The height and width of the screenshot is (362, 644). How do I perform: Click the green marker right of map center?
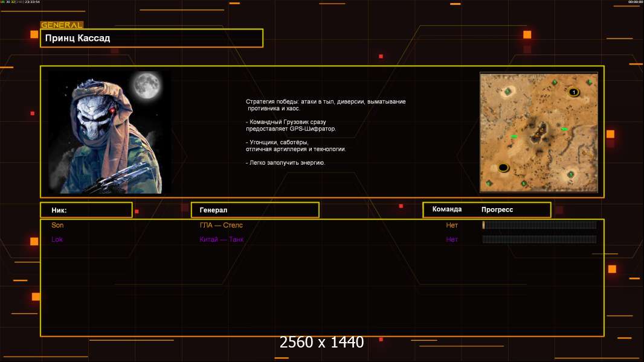click(564, 129)
